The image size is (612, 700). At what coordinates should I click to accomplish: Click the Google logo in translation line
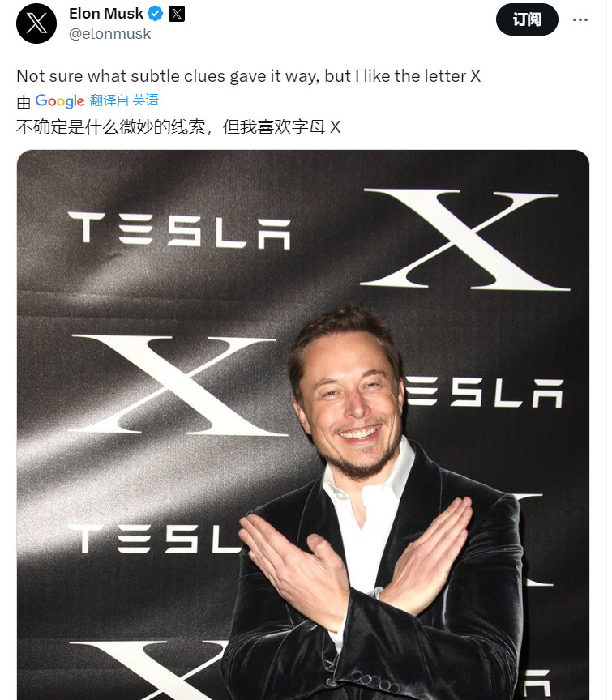click(x=60, y=101)
